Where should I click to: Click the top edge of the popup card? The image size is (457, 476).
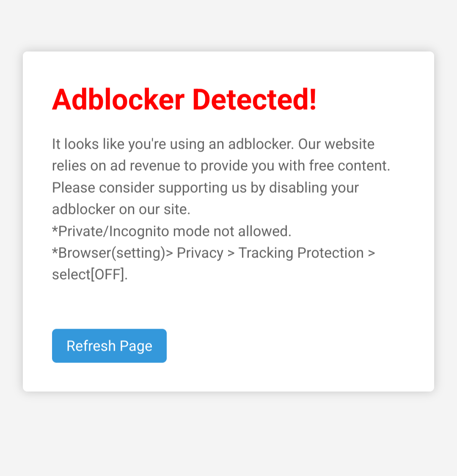click(x=228, y=53)
